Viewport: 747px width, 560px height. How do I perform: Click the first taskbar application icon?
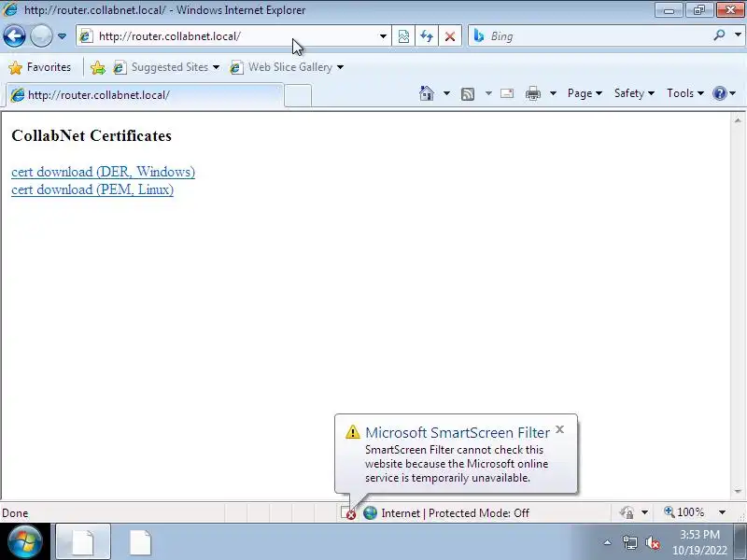pos(83,542)
